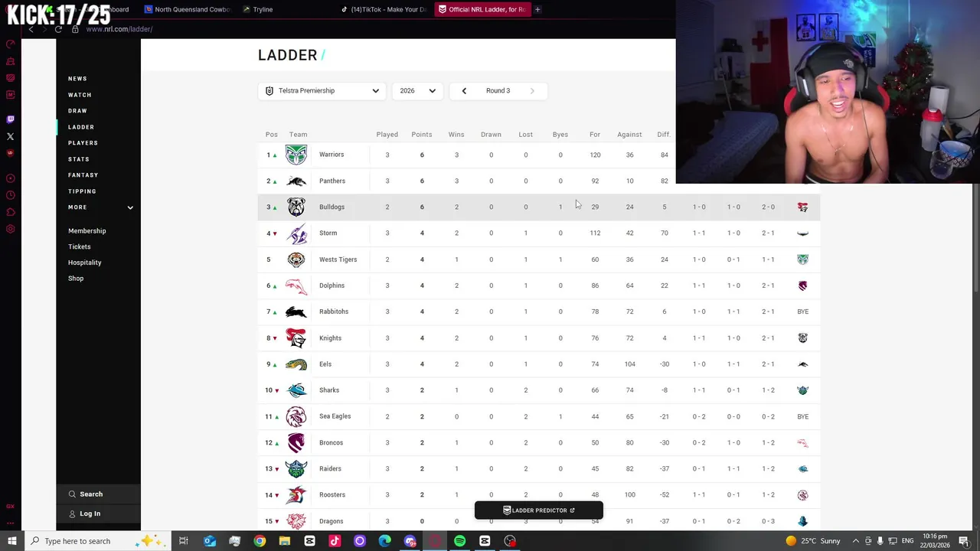980x551 pixels.
Task: Open the GX Control speedometer sidebar icon
Action: 10,44
